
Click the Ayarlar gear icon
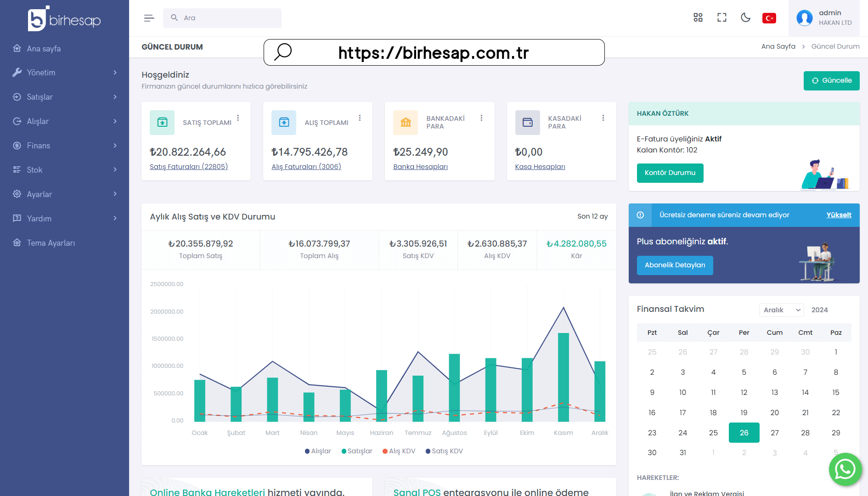click(17, 194)
